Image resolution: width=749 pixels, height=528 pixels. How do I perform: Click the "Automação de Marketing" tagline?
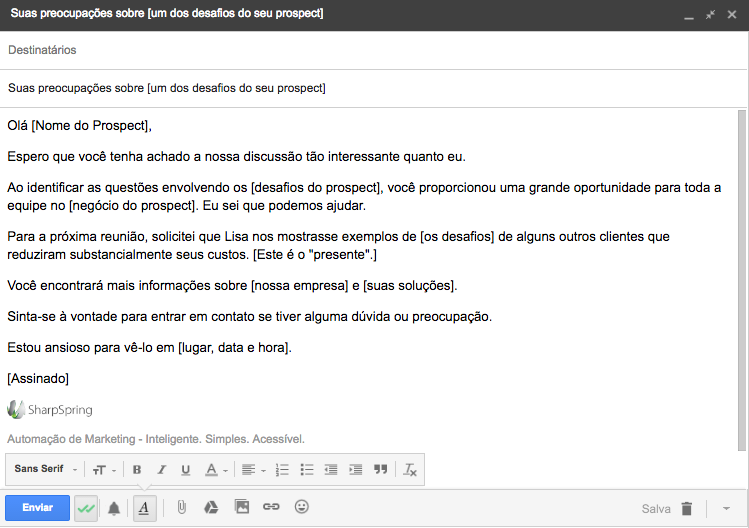[156, 439]
